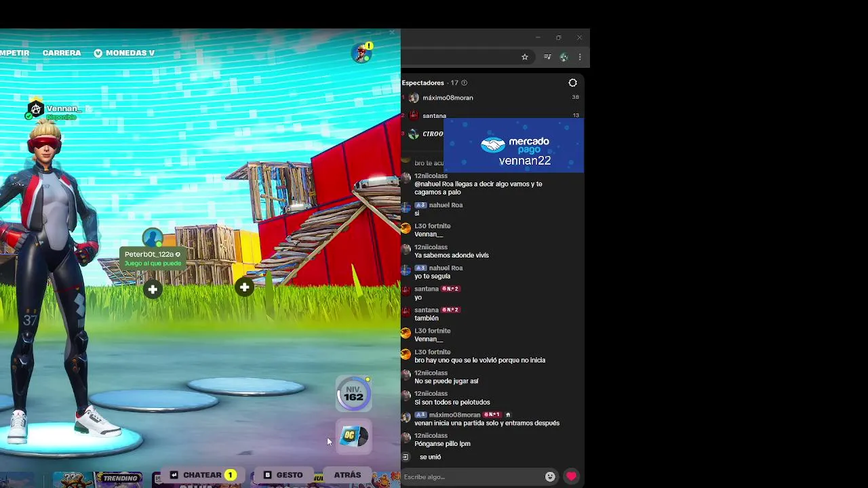The width and height of the screenshot is (868, 488).
Task: Click the Mercado Pago vennan22 banner
Action: point(513,145)
